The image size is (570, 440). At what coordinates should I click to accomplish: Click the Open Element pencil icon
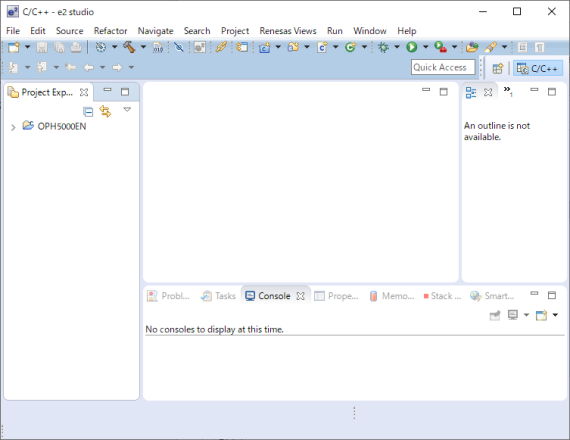(221, 47)
